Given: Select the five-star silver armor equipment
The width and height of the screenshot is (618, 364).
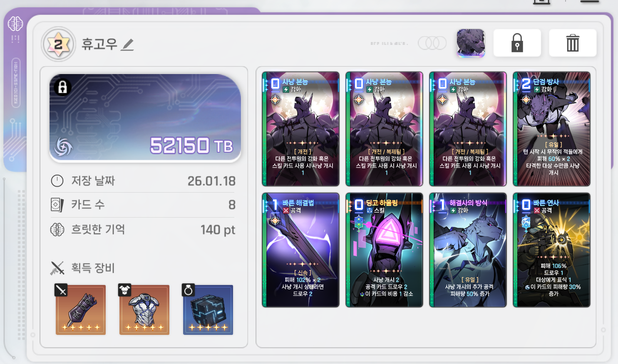Looking at the screenshot, I should (x=144, y=310).
